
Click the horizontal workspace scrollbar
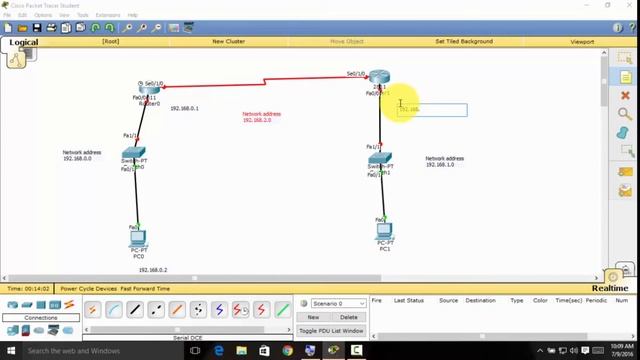(195, 278)
